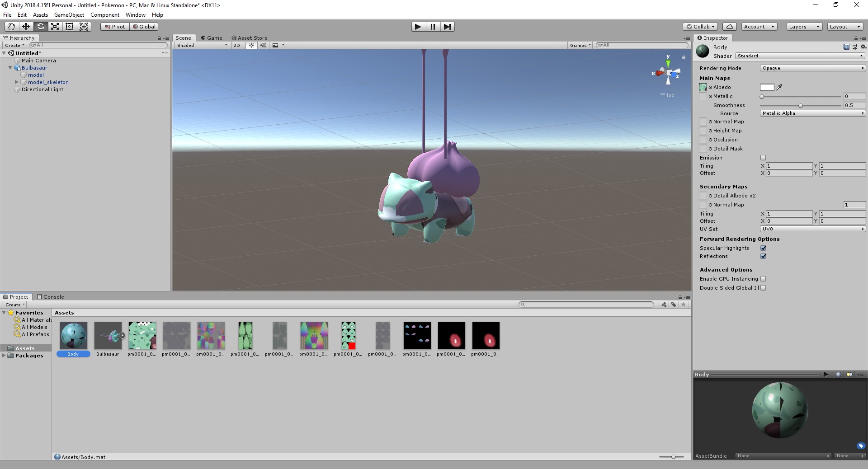Image resolution: width=868 pixels, height=469 pixels.
Task: Open the cloud services panel
Action: [729, 27]
